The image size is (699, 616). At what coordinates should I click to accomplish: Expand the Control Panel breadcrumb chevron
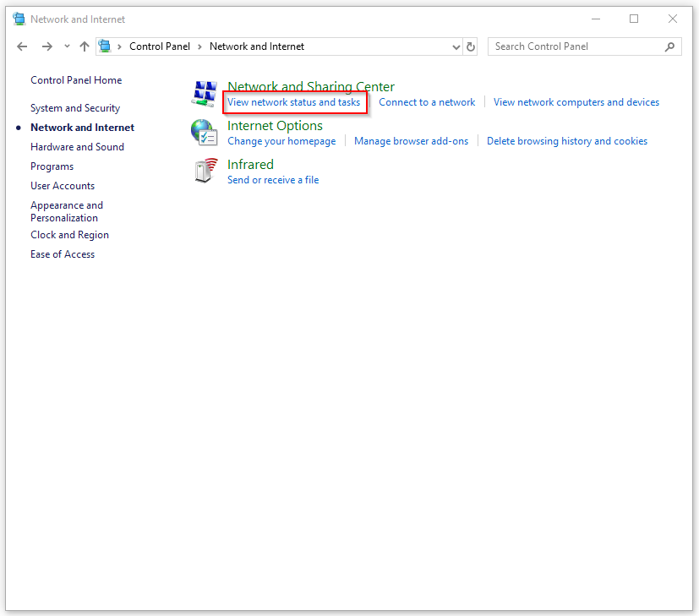tap(200, 46)
